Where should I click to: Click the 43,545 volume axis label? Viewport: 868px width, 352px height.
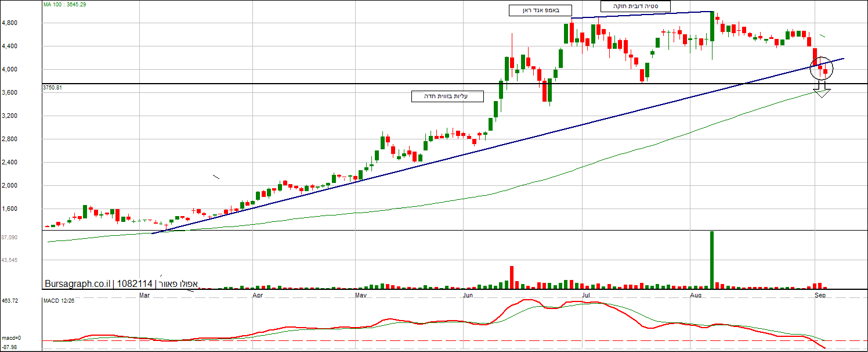[9, 260]
